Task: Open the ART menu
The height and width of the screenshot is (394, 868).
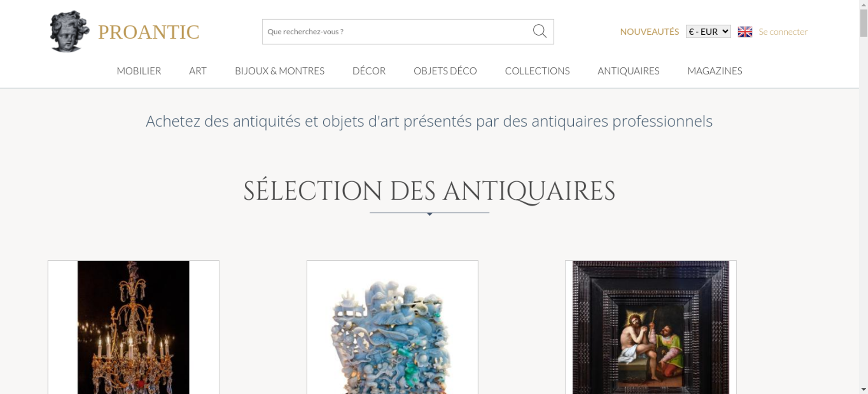Action: point(198,71)
